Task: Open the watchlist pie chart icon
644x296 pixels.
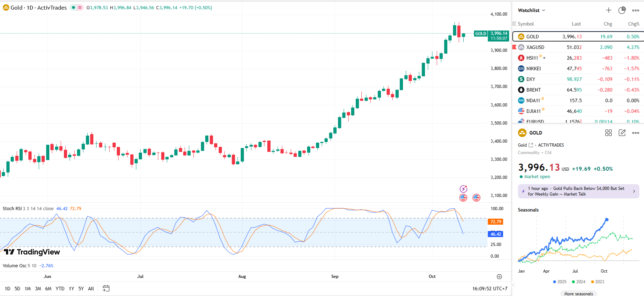Action: point(622,10)
